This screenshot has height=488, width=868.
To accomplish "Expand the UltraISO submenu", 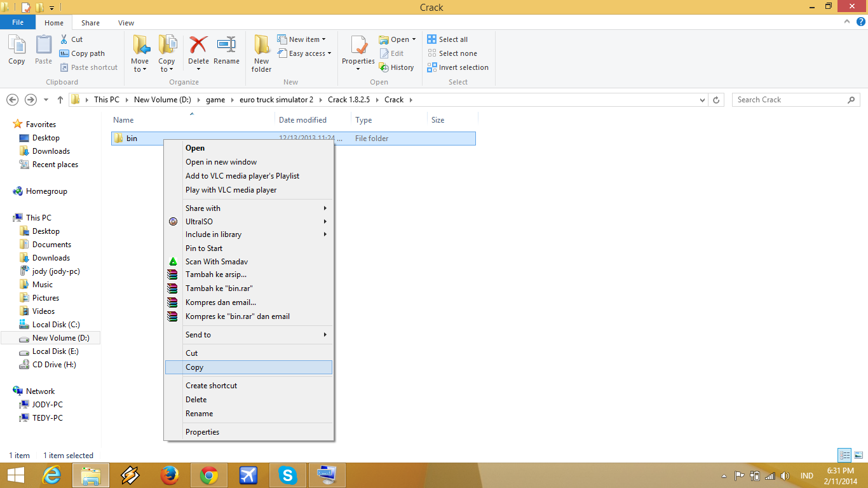I will 248,222.
